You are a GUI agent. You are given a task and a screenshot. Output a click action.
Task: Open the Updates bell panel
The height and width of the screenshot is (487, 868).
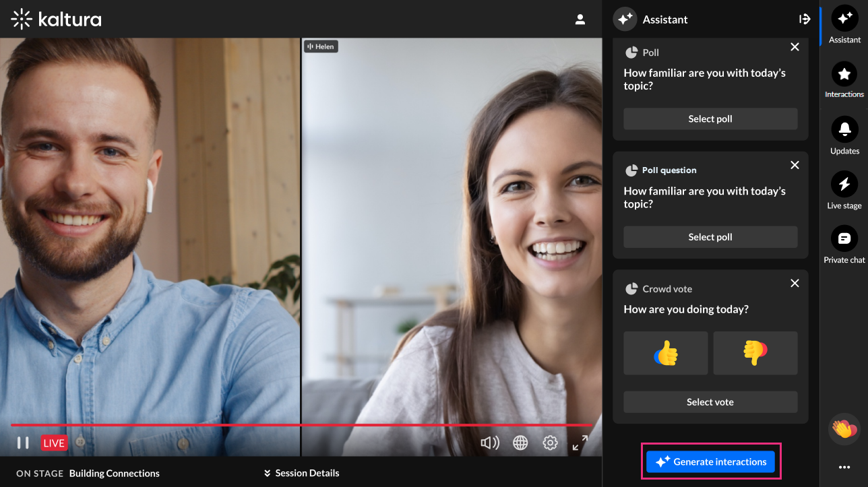click(844, 130)
